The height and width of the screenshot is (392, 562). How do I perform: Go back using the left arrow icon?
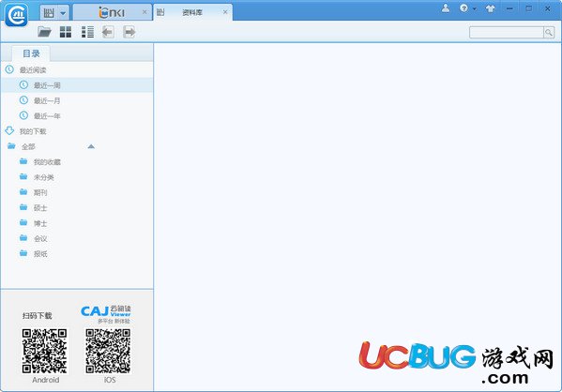tap(108, 32)
